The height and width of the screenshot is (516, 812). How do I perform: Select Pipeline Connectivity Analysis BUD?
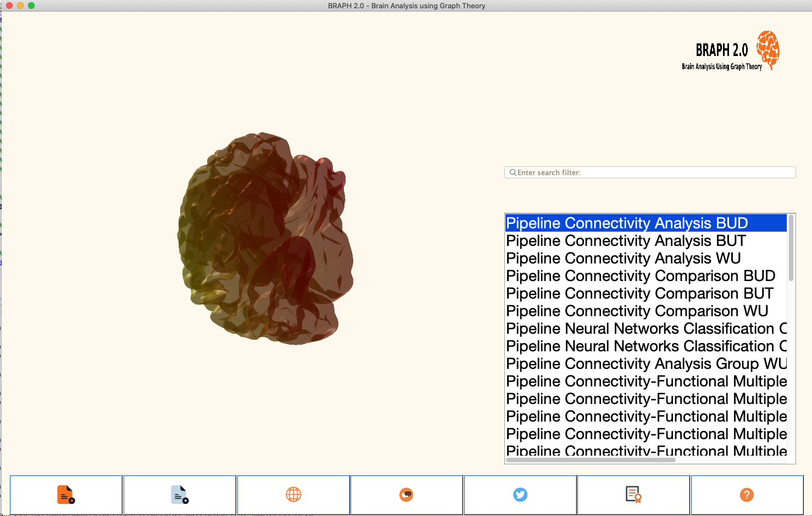click(626, 223)
